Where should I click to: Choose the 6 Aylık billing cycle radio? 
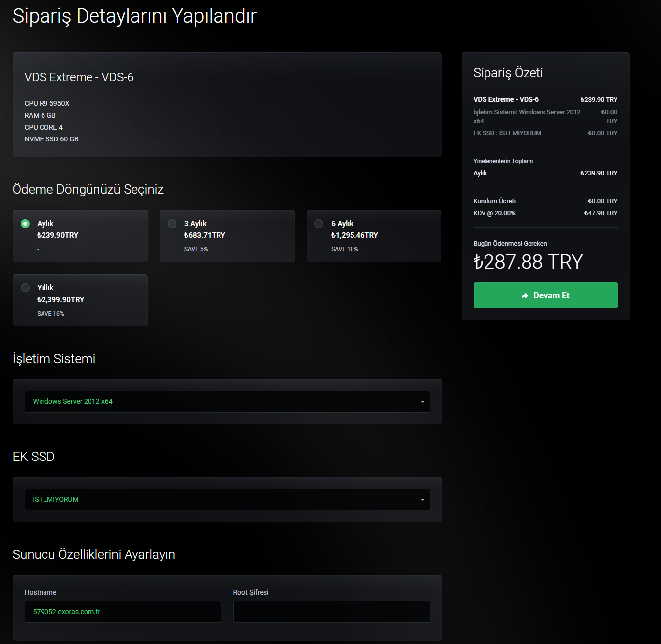(x=319, y=224)
